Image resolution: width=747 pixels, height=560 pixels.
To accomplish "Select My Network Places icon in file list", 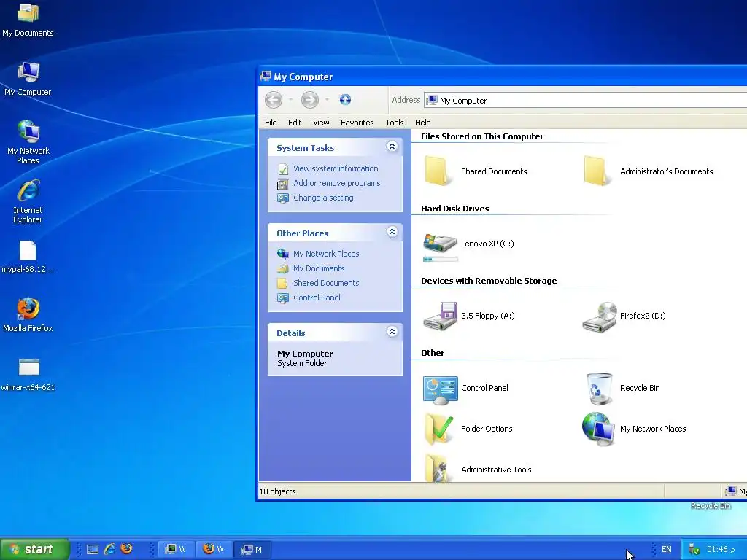I will [598, 429].
